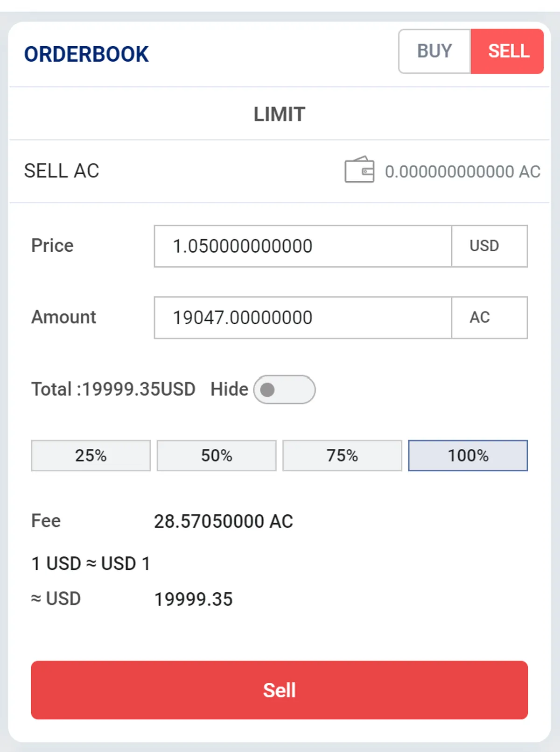Select the SELL tab
Screen dimensions: 560x752
pos(508,51)
